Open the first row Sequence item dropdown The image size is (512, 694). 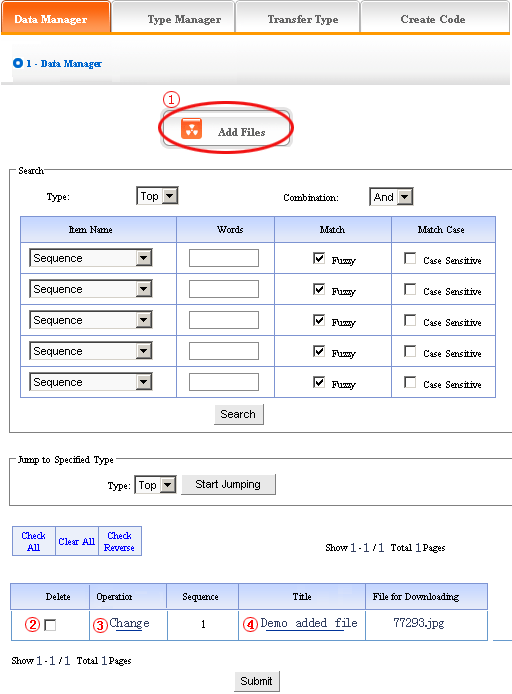(x=91, y=258)
